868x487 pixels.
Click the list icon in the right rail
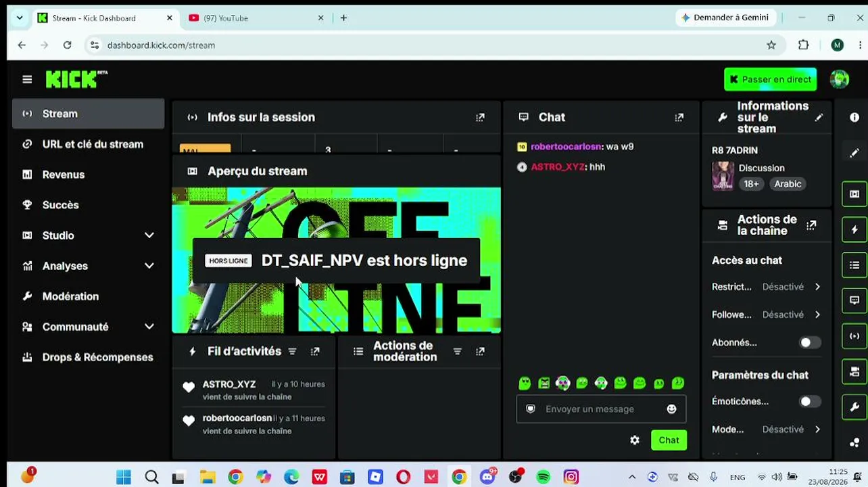click(854, 265)
